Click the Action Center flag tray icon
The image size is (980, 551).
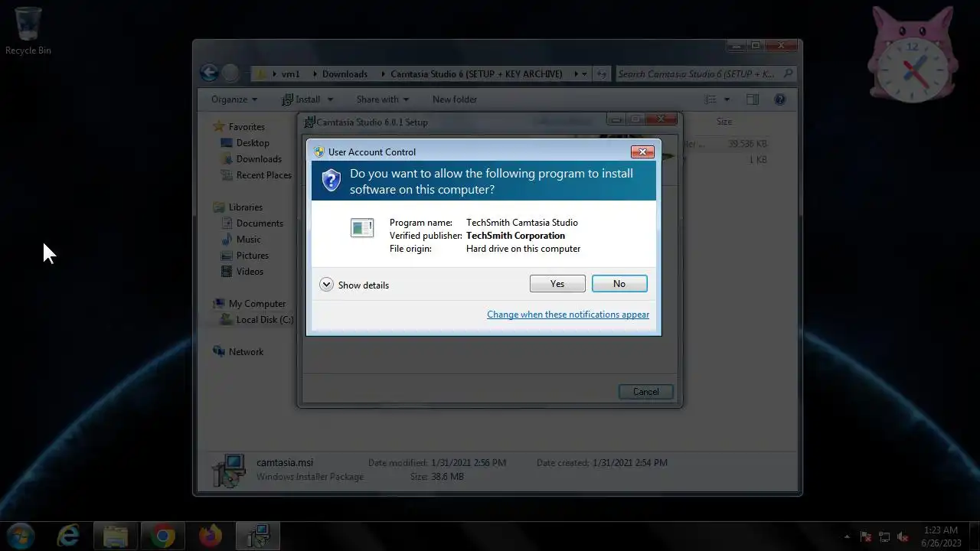click(x=866, y=536)
